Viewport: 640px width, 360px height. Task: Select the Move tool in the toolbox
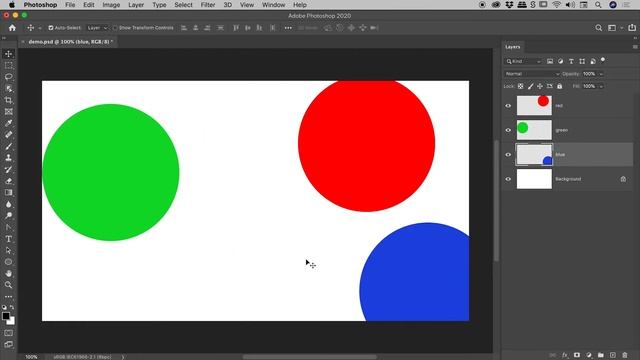(9, 54)
